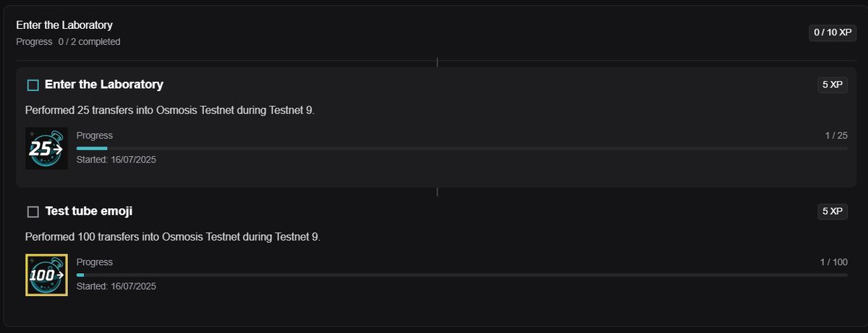Image resolution: width=868 pixels, height=333 pixels.
Task: Click the Progress 0 / 2 completed summary
Action: (x=68, y=42)
